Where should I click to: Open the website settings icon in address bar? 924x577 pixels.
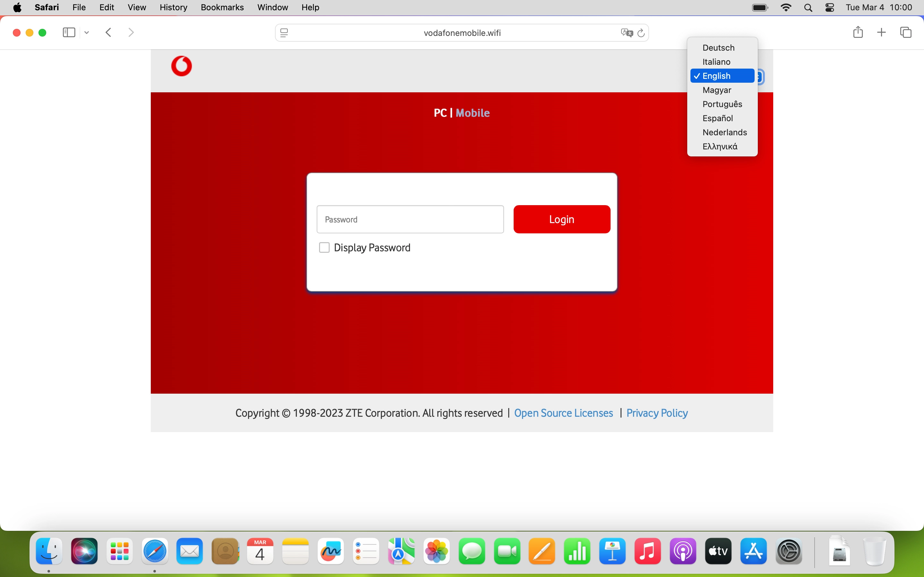click(x=284, y=33)
